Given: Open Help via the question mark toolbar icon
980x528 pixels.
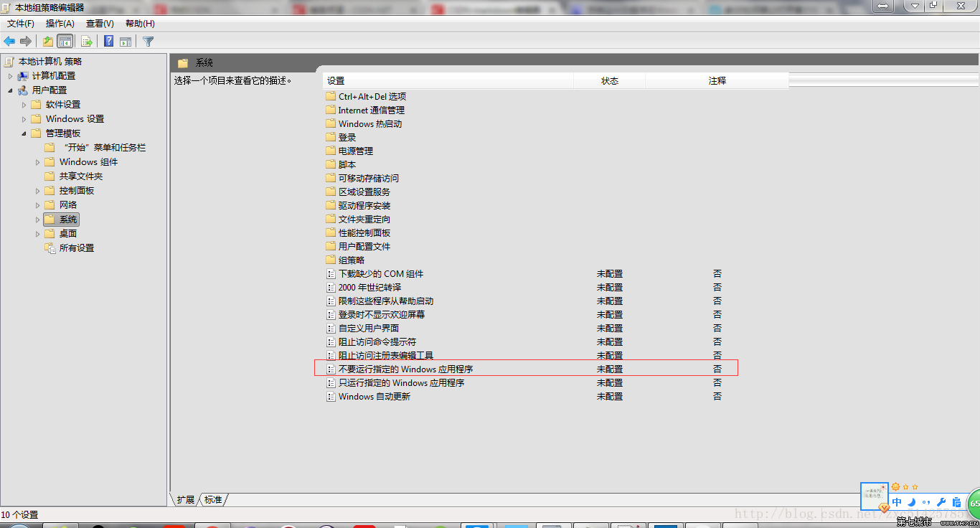Looking at the screenshot, I should point(108,41).
